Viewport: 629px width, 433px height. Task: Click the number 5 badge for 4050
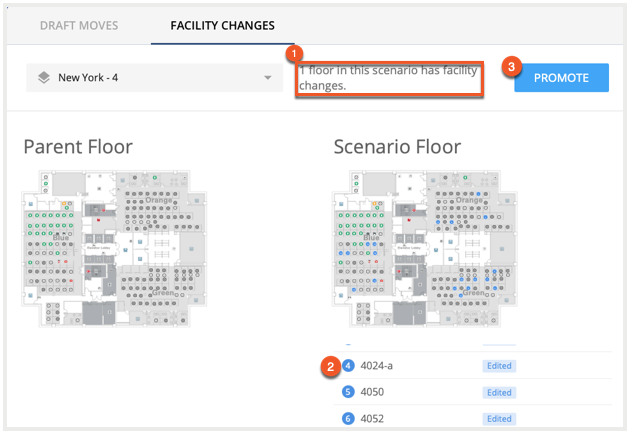pyautogui.click(x=348, y=392)
